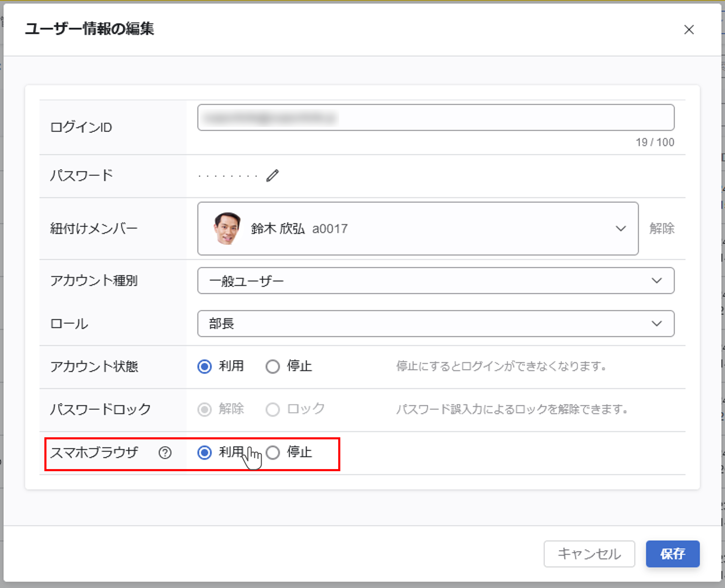Click the chevron arrow in linked member dropdown
725x588 pixels.
click(x=621, y=229)
